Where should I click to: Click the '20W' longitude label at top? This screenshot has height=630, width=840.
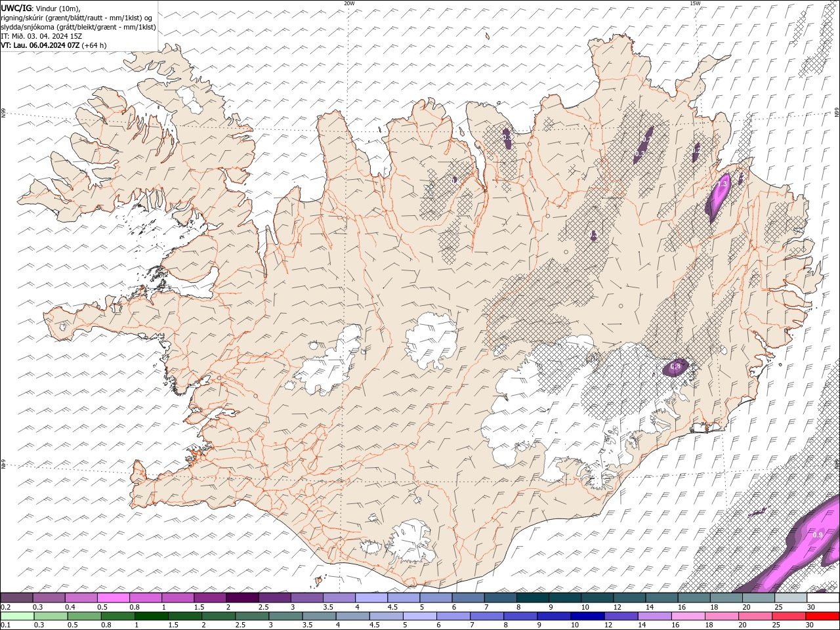coord(349,3)
